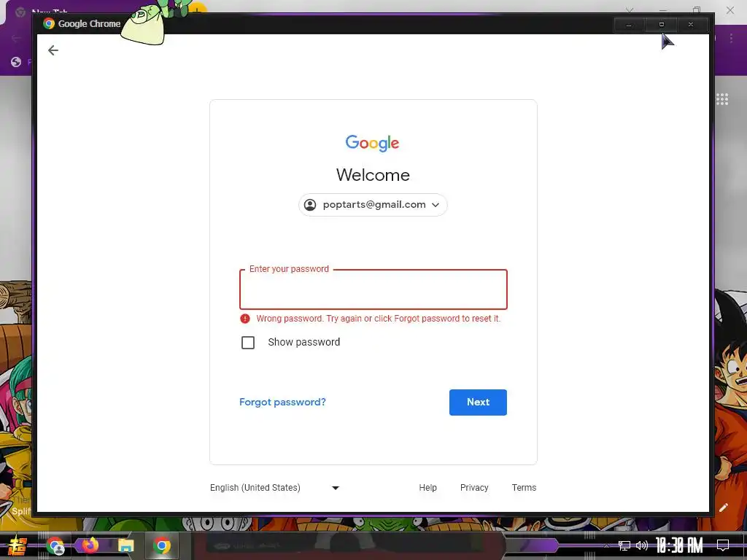Open File Explorer from the taskbar
The image size is (747, 560).
125,545
